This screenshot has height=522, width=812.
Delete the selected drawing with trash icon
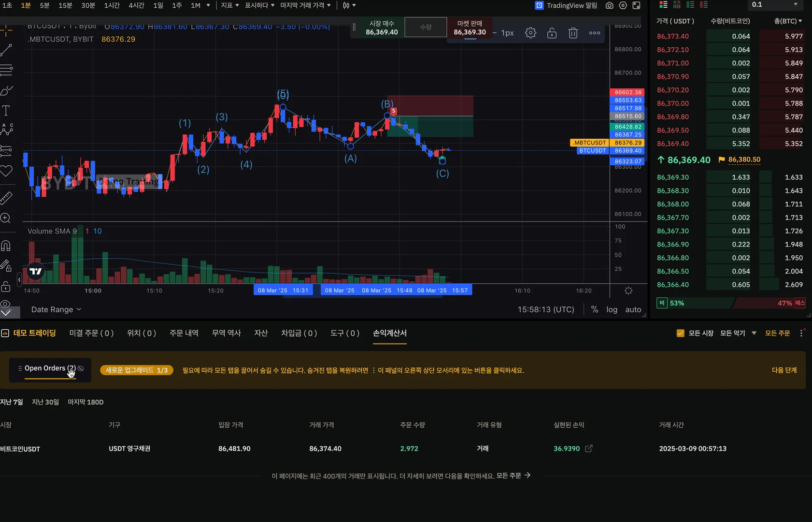click(573, 33)
